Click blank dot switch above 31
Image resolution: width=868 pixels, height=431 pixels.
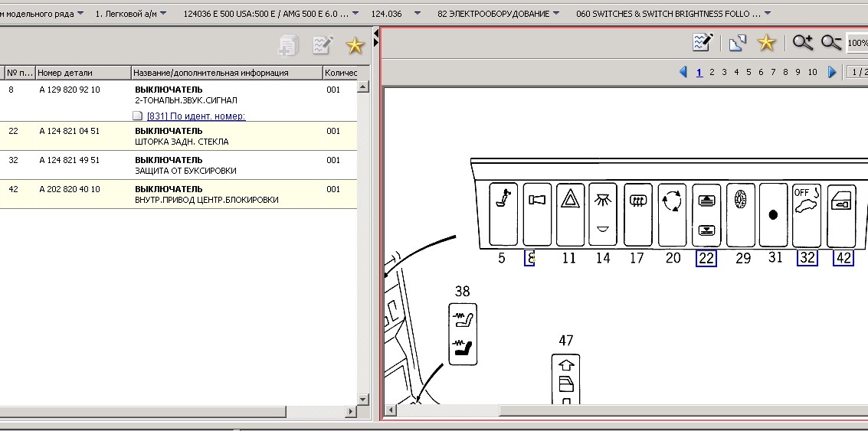[773, 214]
